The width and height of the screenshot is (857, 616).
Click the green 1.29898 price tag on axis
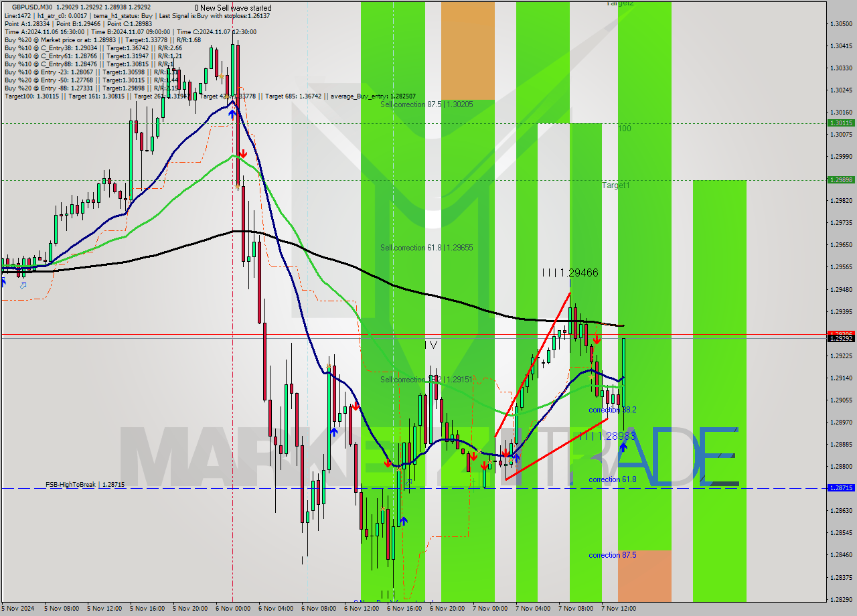point(841,180)
